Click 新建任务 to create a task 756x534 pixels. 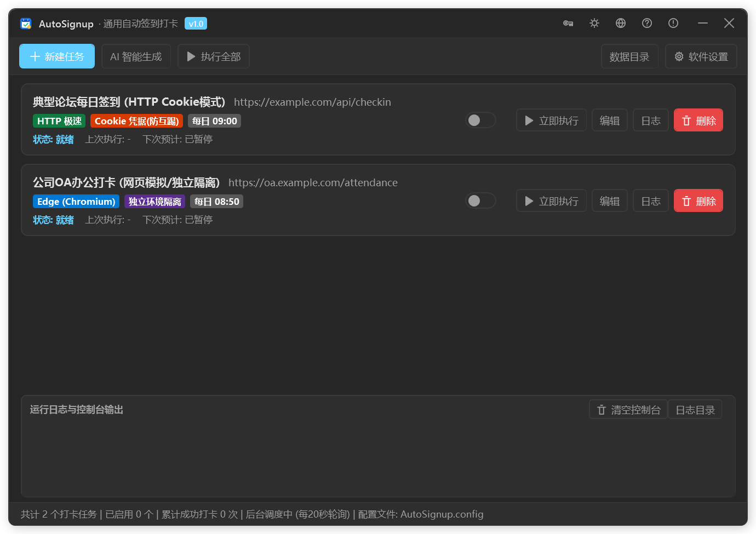click(x=57, y=56)
